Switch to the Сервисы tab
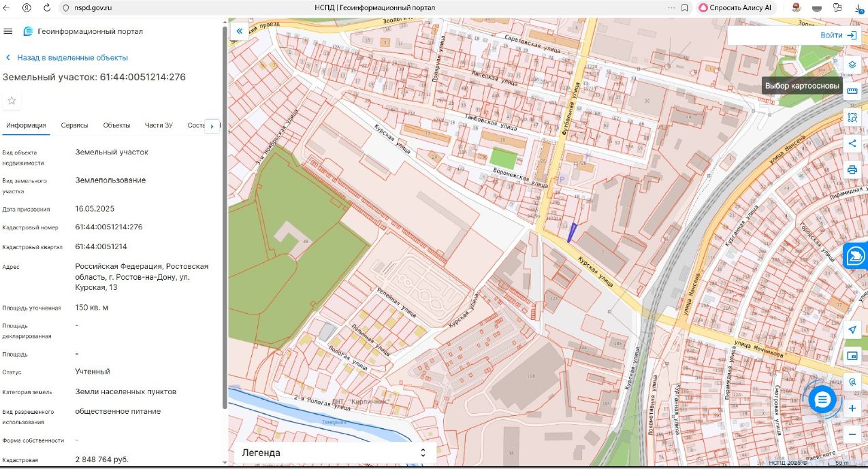 pyautogui.click(x=74, y=125)
